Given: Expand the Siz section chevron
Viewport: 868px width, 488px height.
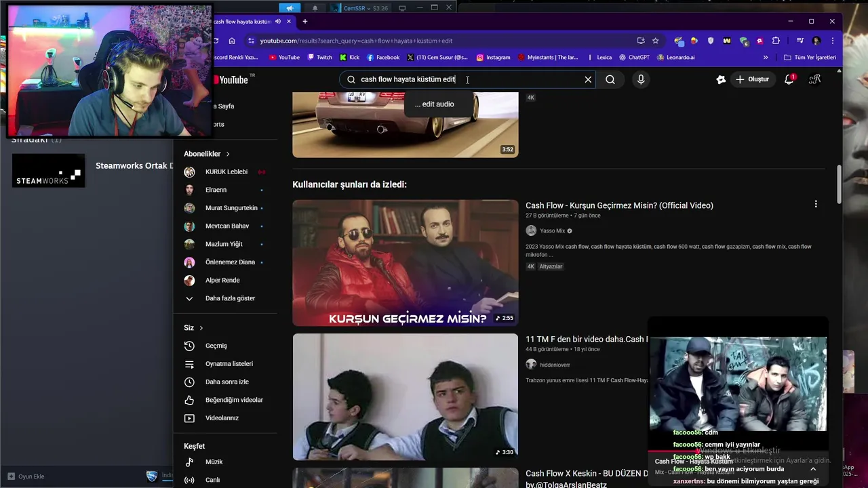Looking at the screenshot, I should [201, 328].
